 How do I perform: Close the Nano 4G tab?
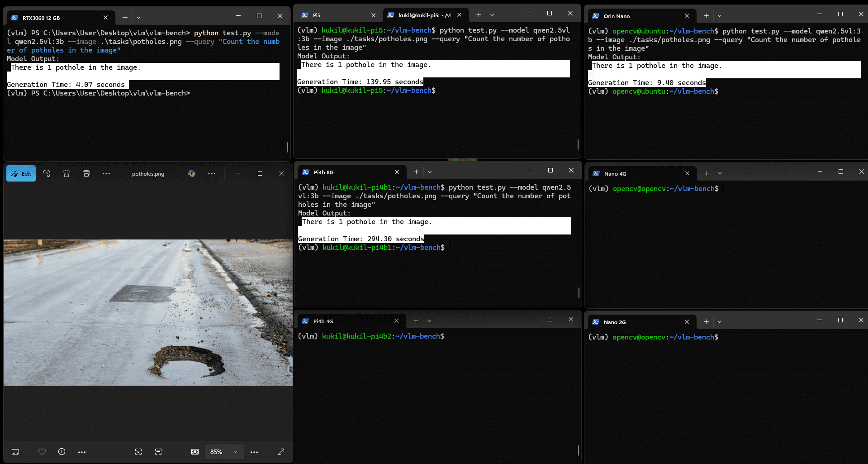pos(687,173)
